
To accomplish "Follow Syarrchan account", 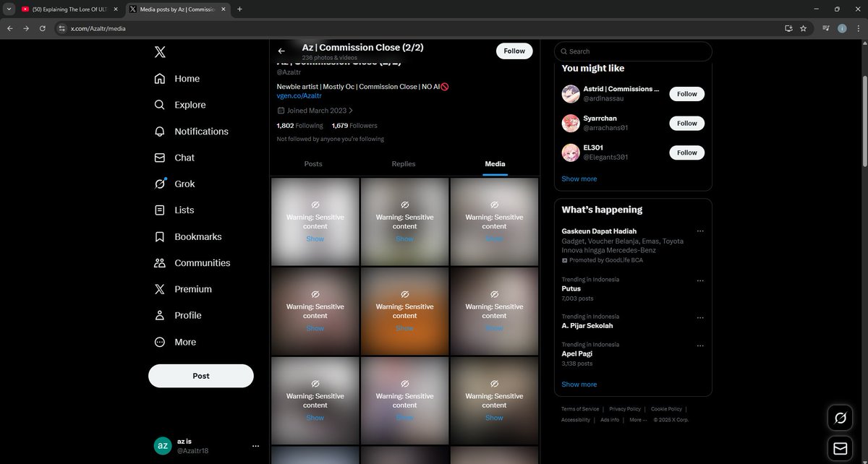I will click(x=686, y=123).
